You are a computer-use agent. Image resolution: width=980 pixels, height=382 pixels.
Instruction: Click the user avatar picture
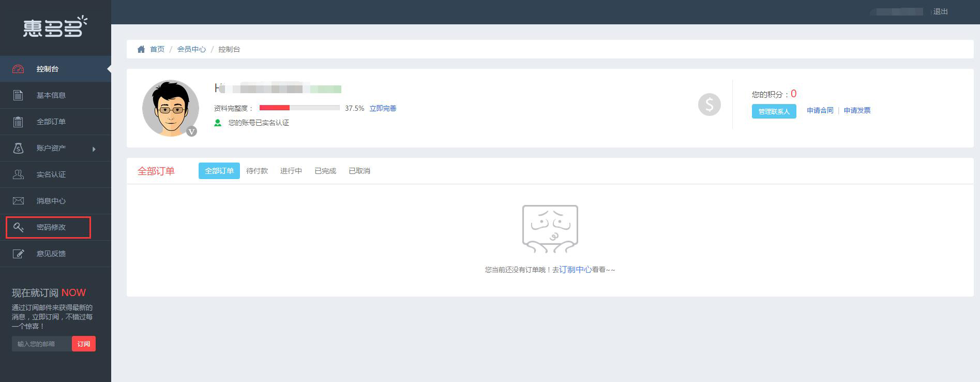[171, 108]
